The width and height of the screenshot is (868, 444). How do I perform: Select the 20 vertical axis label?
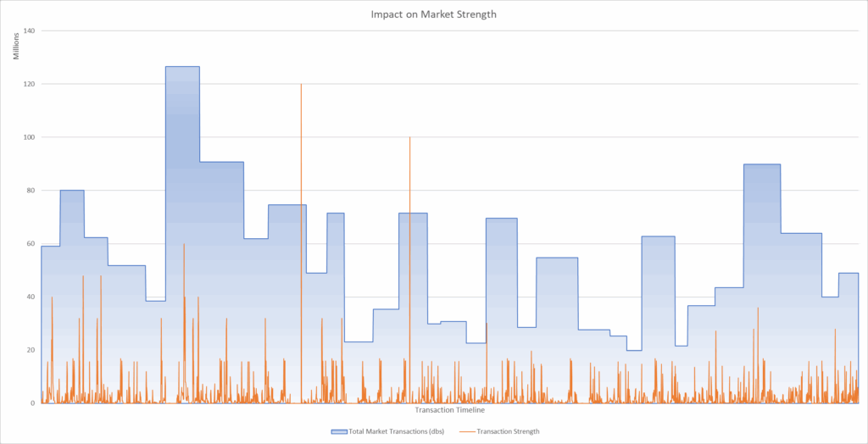pos(31,350)
